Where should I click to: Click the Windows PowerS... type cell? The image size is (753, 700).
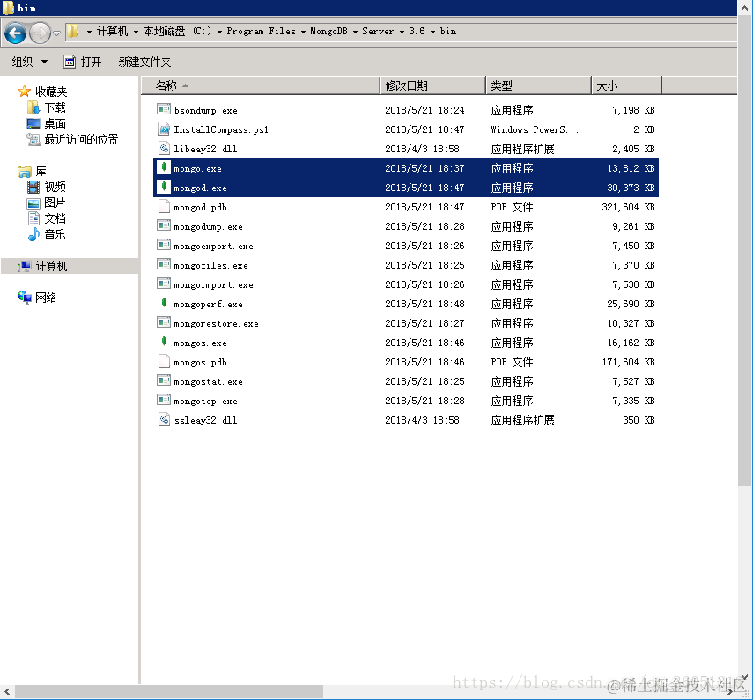535,129
